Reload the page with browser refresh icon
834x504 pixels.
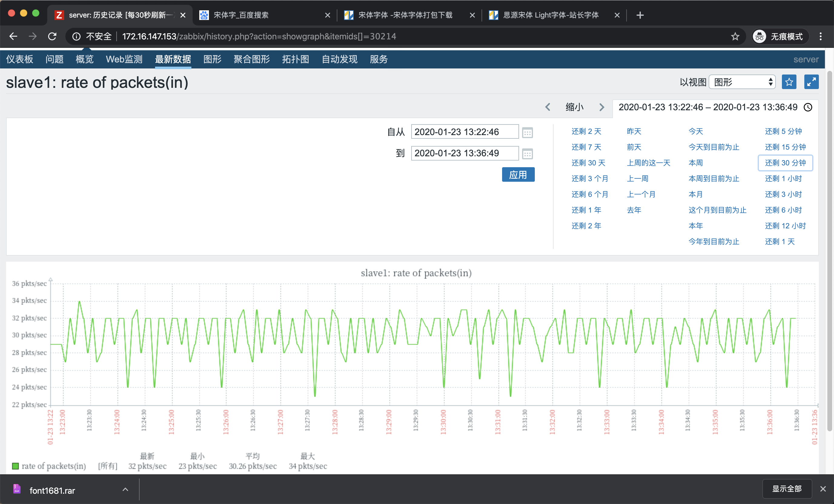click(52, 37)
